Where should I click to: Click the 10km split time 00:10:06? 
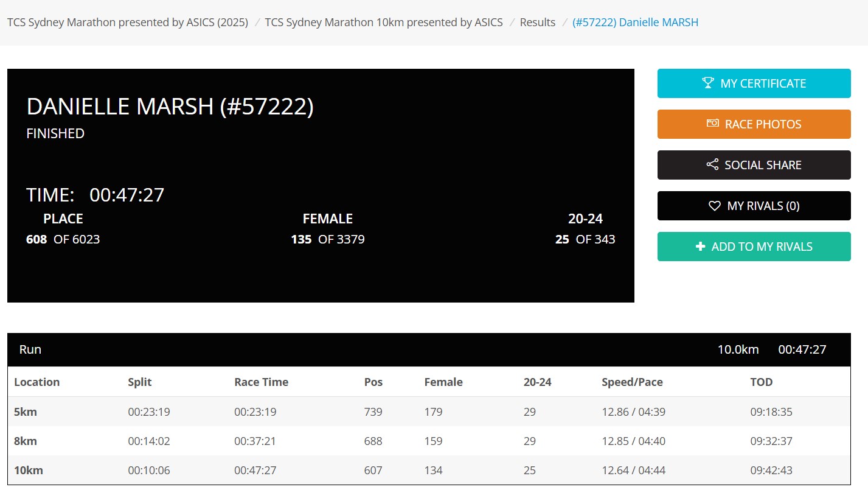coord(149,471)
